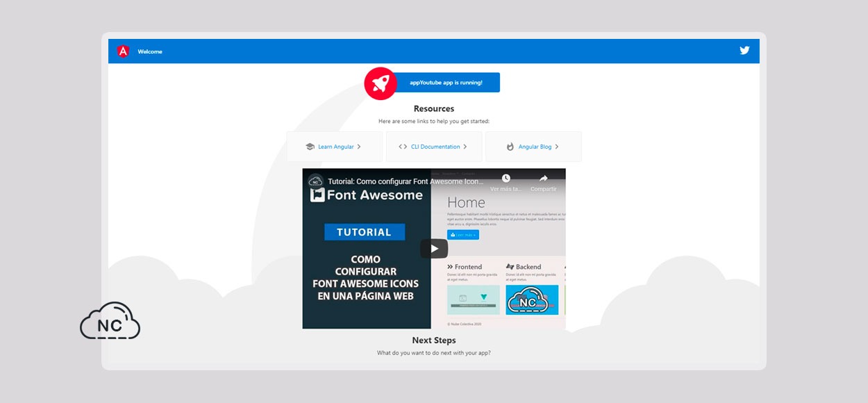Click the code brackets icon on CLI Documentation

403,147
